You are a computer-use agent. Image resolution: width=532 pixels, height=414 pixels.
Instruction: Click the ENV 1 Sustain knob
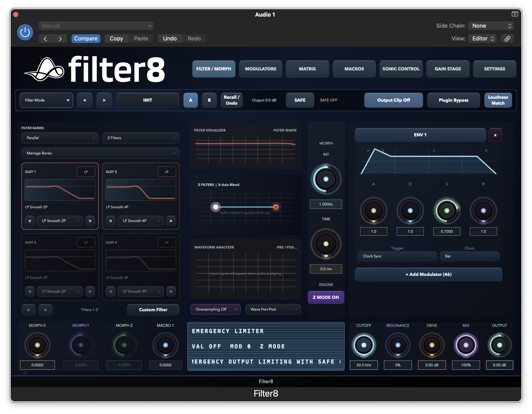tap(446, 211)
